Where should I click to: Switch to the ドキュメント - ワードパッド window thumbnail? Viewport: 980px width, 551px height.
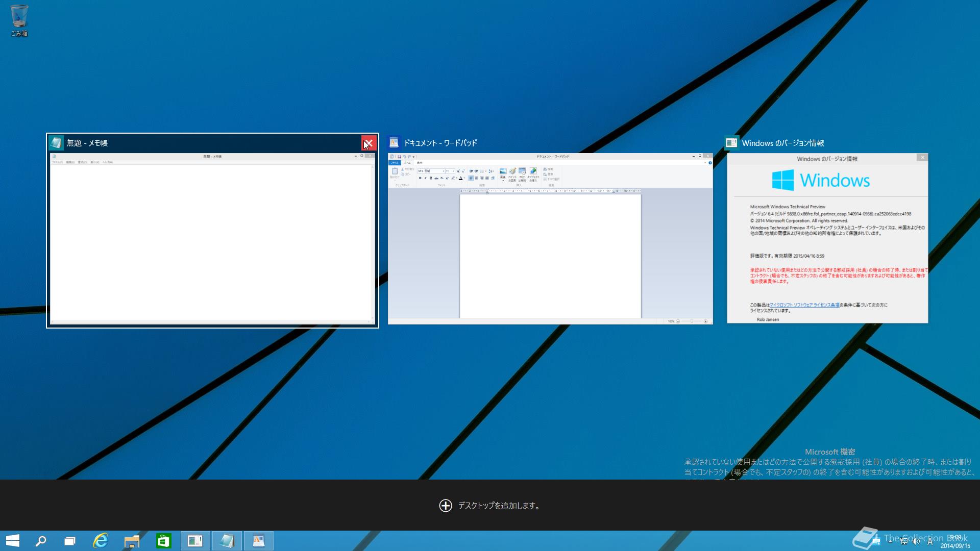coord(550,238)
